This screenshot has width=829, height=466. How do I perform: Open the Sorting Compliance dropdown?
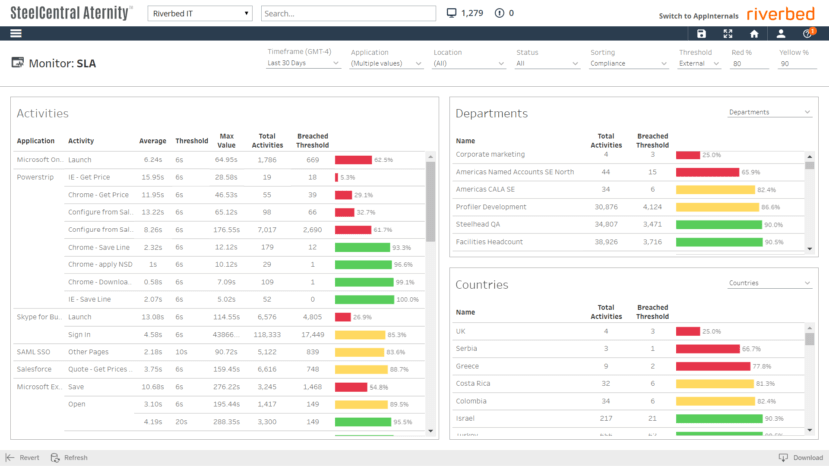point(628,63)
